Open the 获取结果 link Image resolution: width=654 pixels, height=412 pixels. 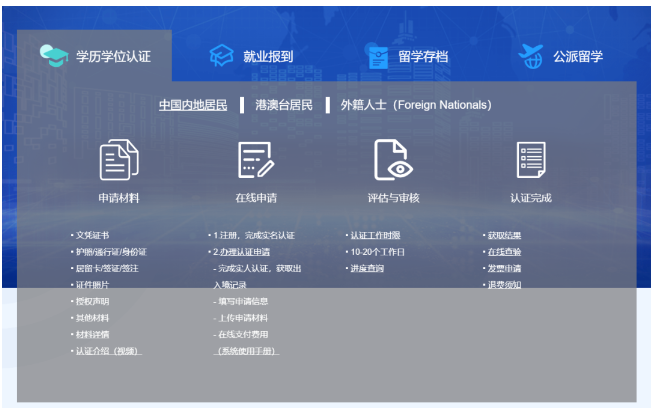[504, 235]
